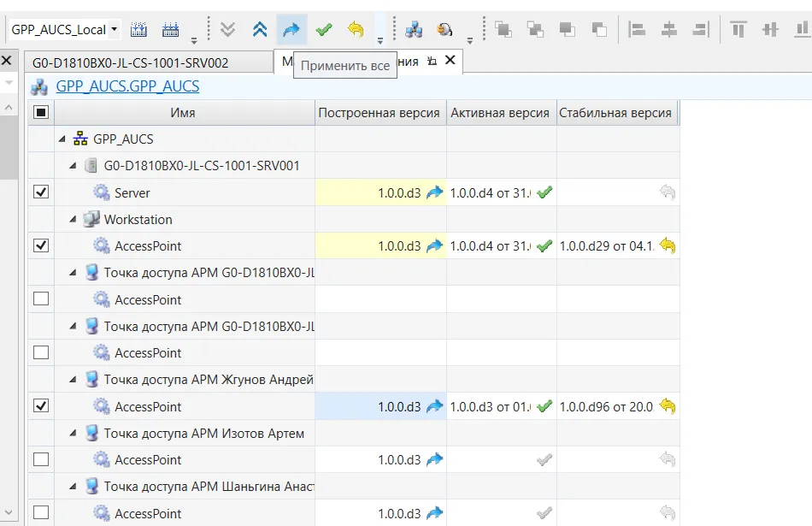Click the left scrollbar down arrow
Viewport: 812px width, 526px height.
(x=9, y=513)
